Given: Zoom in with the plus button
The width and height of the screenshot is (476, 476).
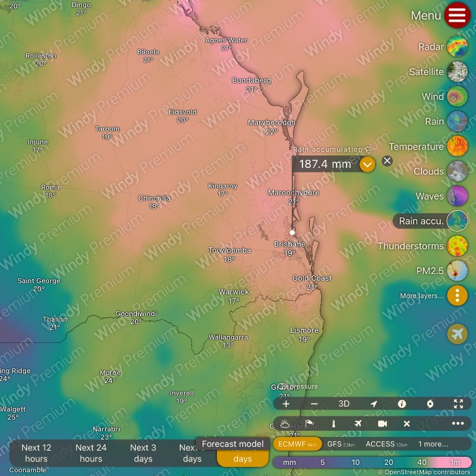Looking at the screenshot, I should coord(286,403).
